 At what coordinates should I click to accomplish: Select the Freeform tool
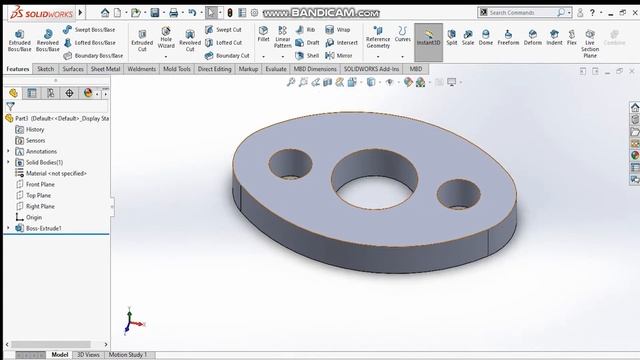508,37
